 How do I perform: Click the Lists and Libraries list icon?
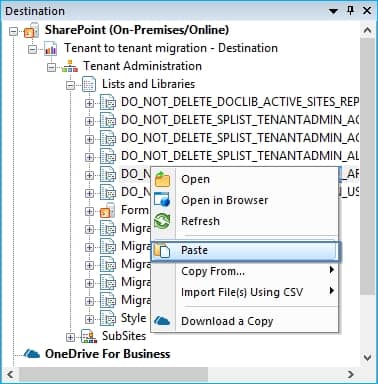coord(89,84)
